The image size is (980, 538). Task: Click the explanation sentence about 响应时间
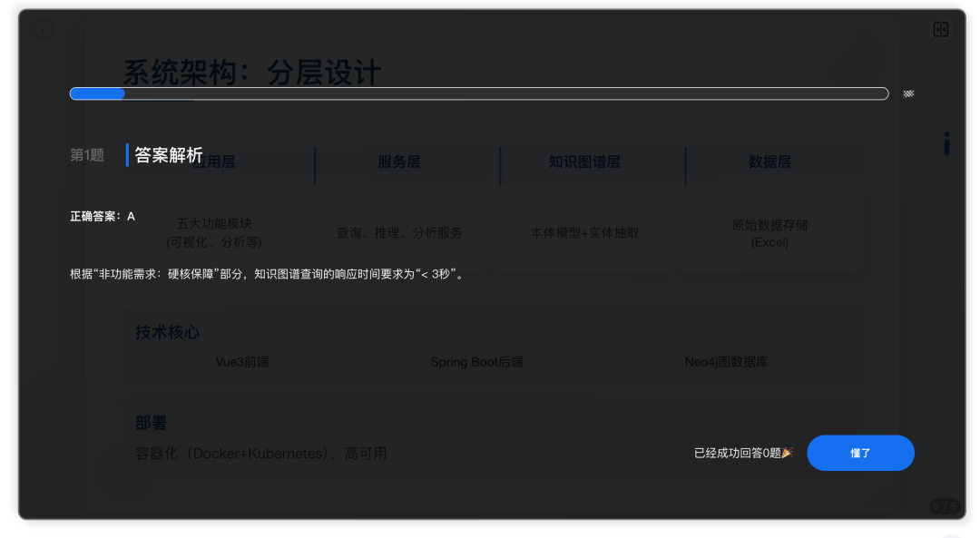point(269,274)
